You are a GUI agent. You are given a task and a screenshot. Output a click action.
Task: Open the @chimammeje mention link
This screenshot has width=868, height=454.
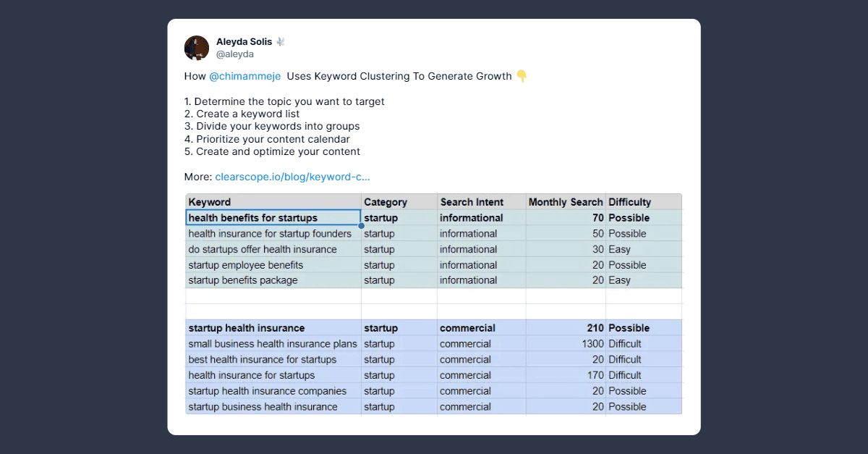(244, 76)
